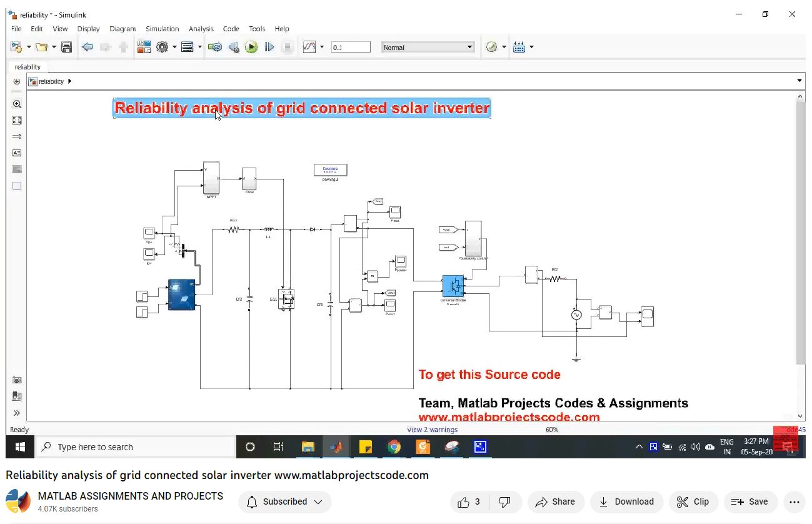This screenshot has width=812, height=524.
Task: Click the Save model floppy disk icon
Action: coord(66,47)
